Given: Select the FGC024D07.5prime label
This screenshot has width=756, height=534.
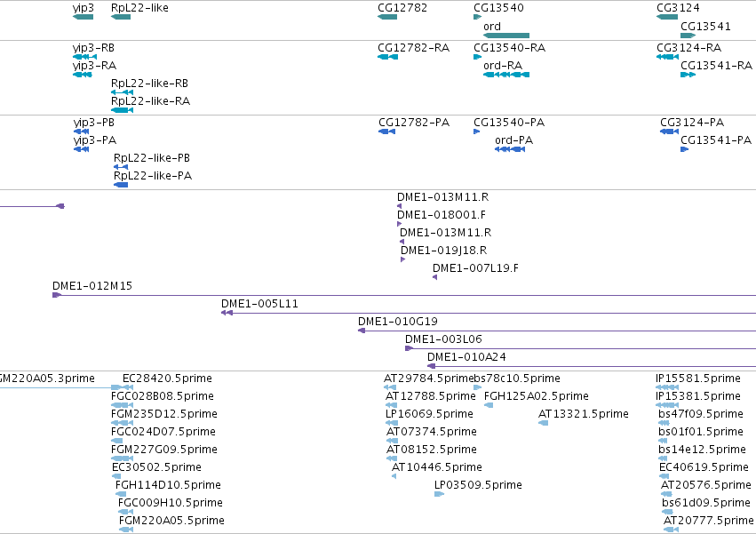Looking at the screenshot, I should pyautogui.click(x=163, y=432).
